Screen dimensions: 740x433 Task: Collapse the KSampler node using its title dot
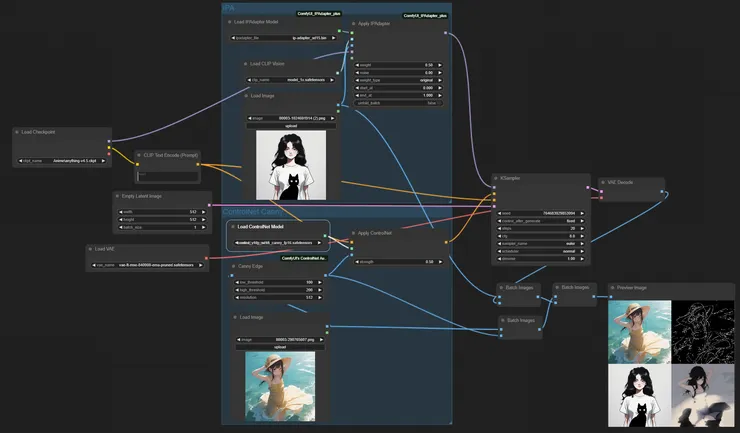coord(496,179)
